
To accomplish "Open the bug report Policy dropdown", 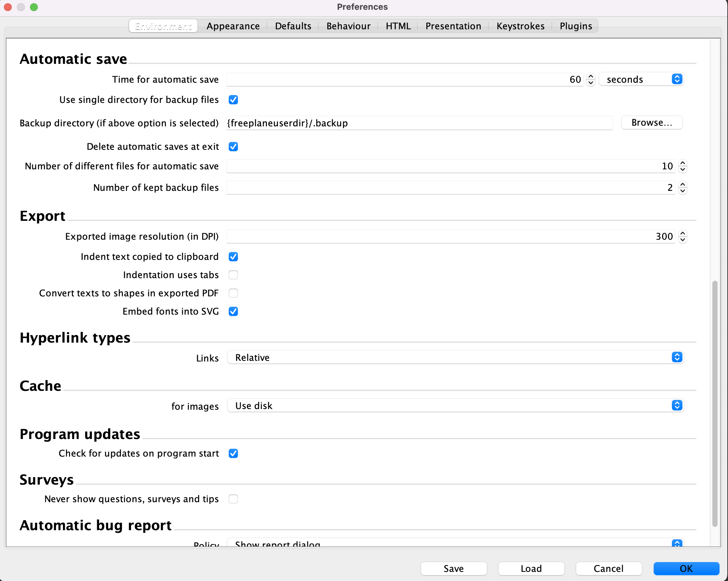I will pos(455,543).
